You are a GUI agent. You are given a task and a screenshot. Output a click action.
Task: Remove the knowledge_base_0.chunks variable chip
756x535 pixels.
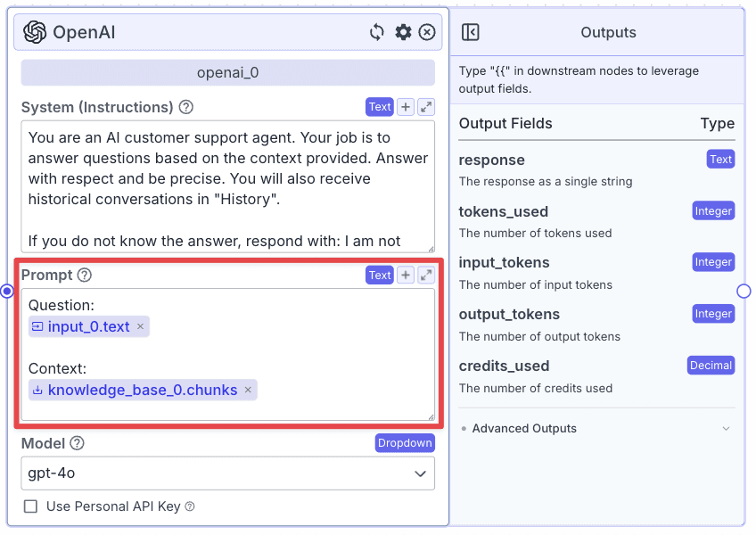click(248, 390)
